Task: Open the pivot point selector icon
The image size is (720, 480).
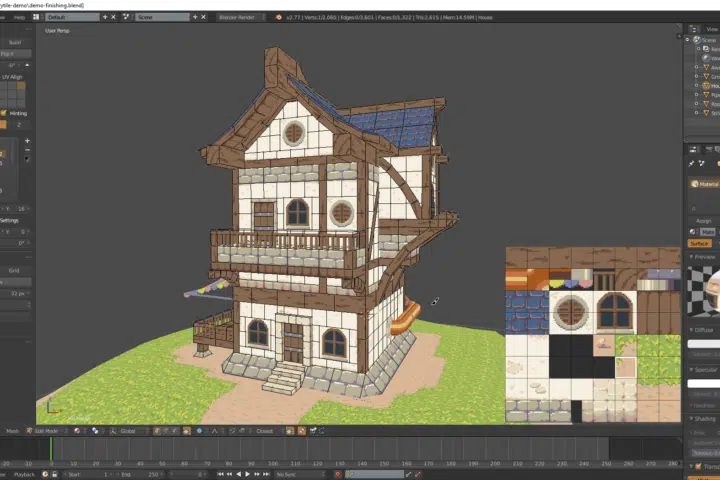Action: tap(95, 431)
